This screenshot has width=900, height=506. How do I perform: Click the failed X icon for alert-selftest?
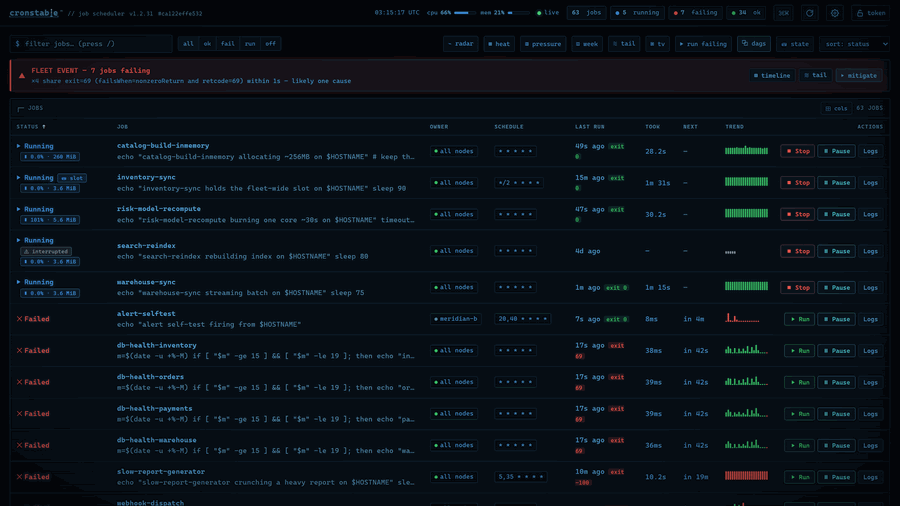point(20,319)
